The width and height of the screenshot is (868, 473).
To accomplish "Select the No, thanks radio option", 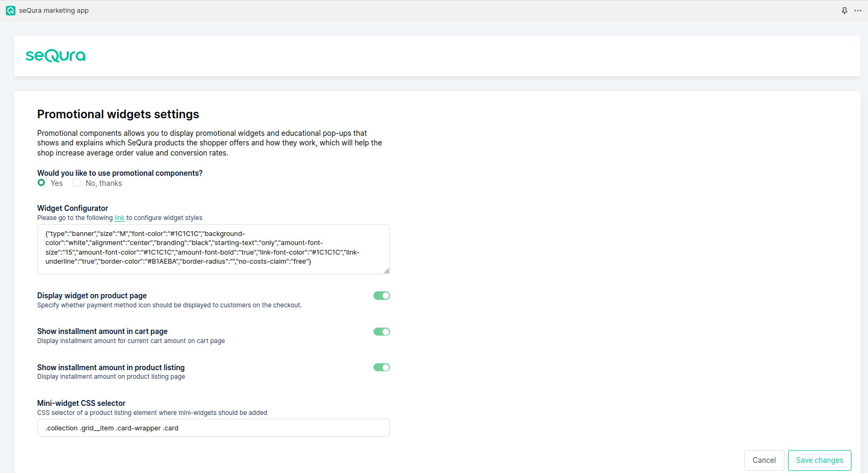I will tap(77, 183).
